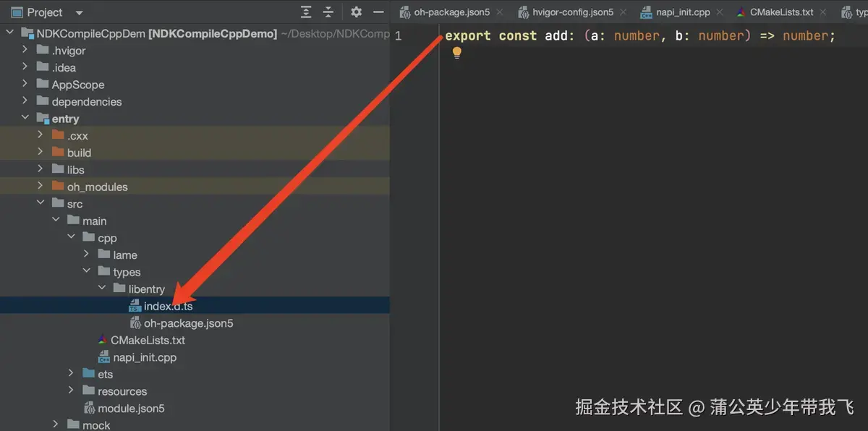
Task: Click the Collapse All icon in Project toolbar
Action: click(x=328, y=12)
